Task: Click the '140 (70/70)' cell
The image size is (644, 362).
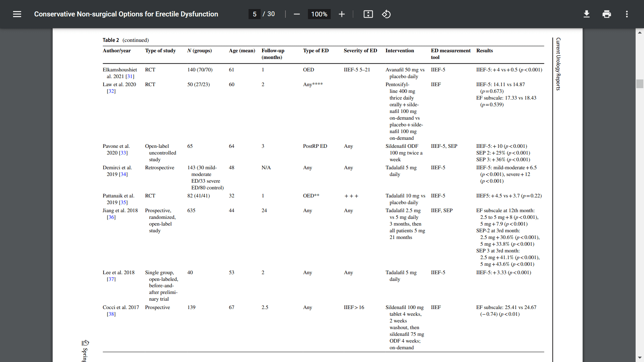Action: [x=200, y=70]
